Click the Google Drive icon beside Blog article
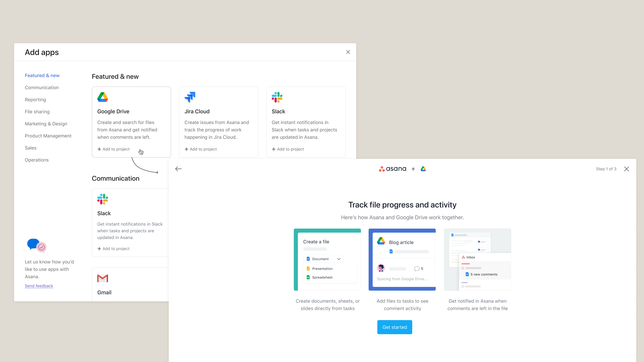 381,241
